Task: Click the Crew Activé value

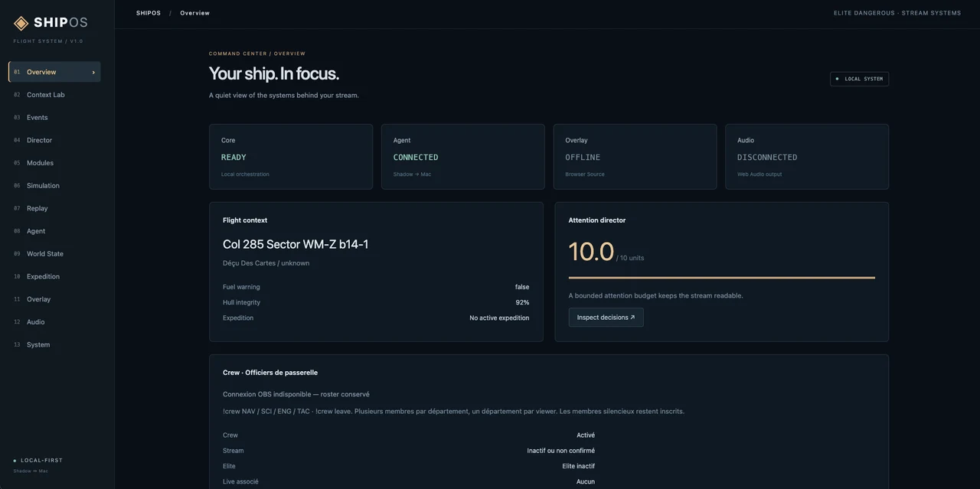Action: click(x=586, y=435)
